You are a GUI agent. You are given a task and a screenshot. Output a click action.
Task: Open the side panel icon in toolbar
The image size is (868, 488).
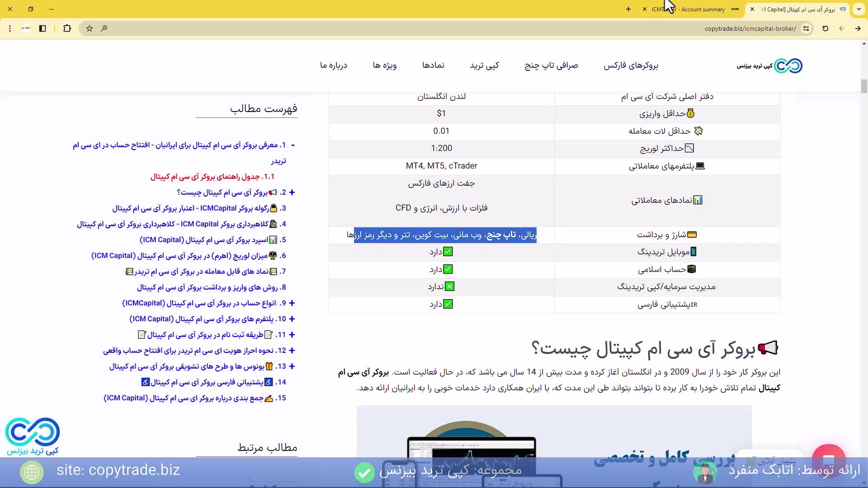coord(42,28)
